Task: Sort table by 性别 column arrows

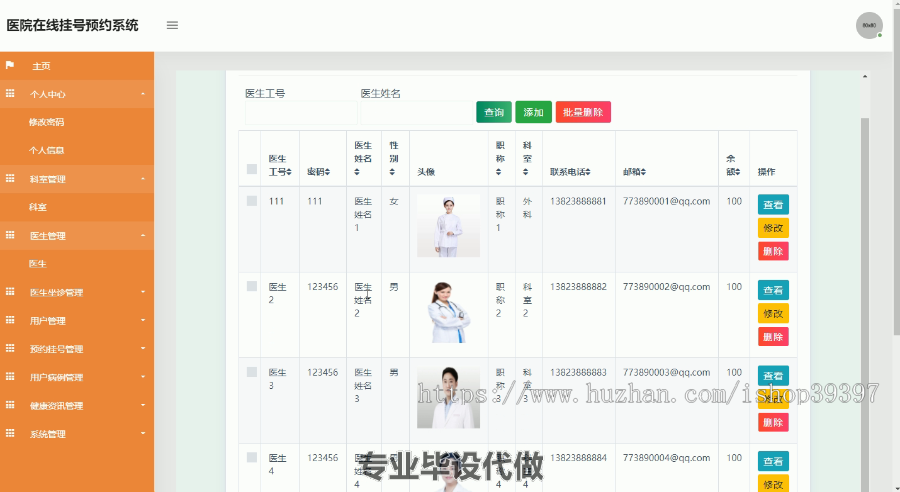Action: [392, 172]
